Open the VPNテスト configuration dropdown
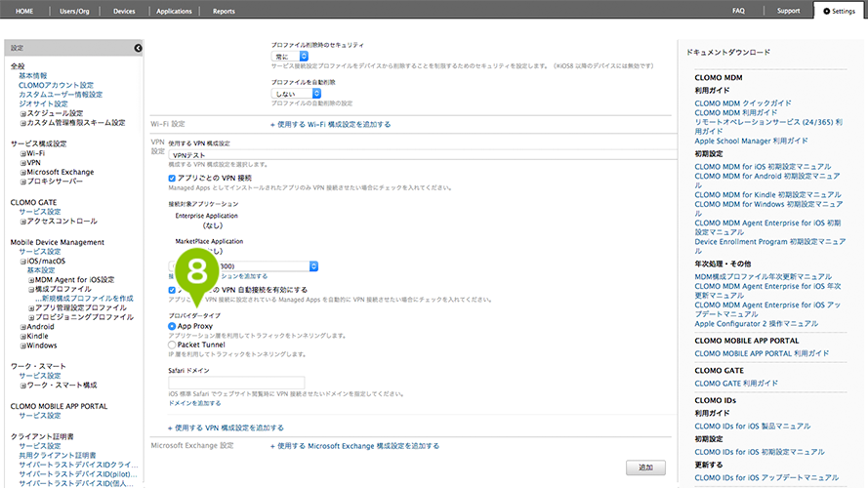868x488 pixels. click(x=423, y=155)
